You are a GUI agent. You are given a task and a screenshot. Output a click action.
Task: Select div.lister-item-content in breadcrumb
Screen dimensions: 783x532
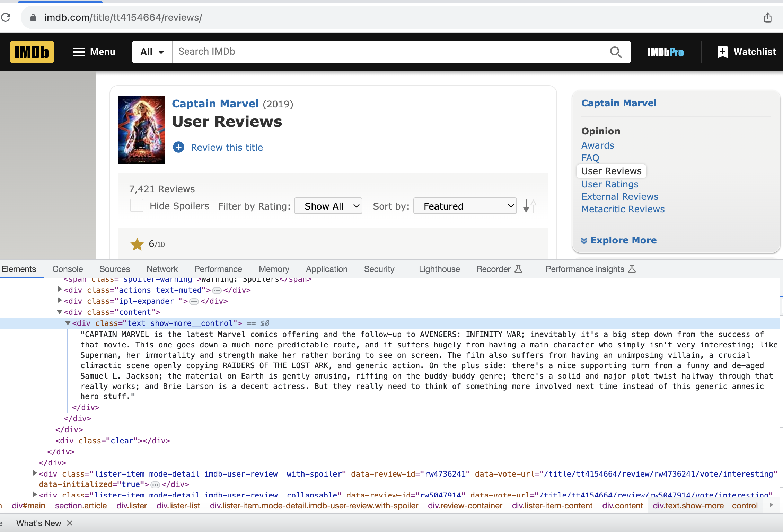(x=552, y=506)
